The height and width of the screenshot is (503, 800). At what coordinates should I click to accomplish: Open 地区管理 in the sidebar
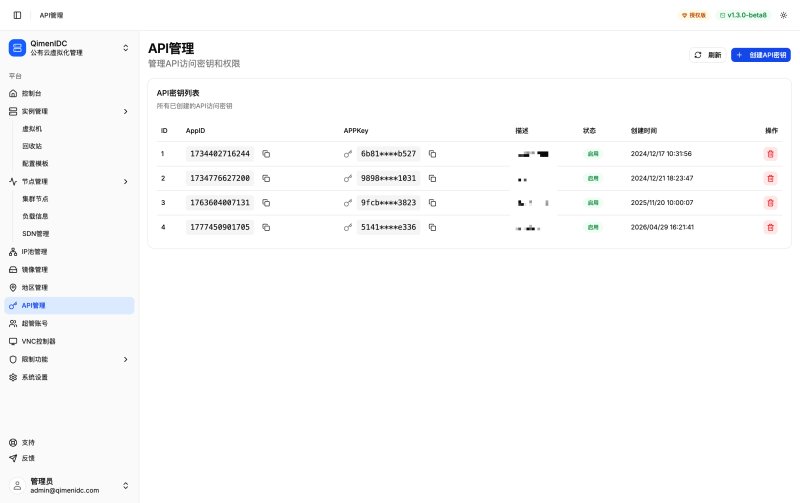coord(69,287)
